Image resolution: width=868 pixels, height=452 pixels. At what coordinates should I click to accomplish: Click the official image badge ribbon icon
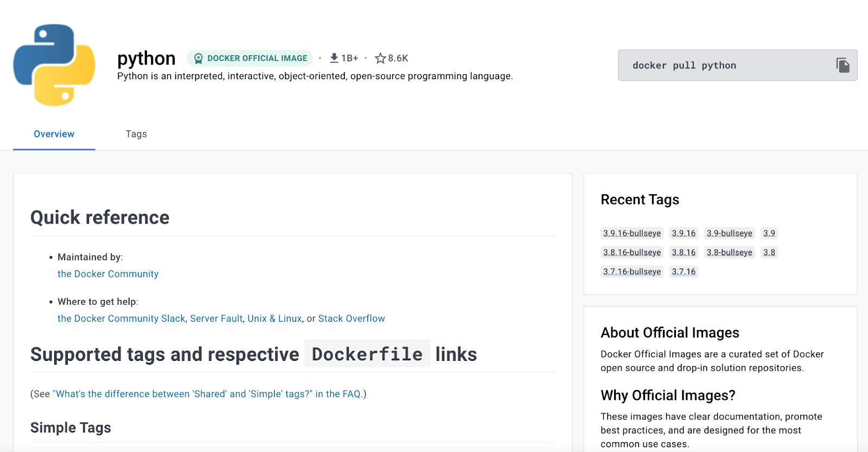pos(199,58)
